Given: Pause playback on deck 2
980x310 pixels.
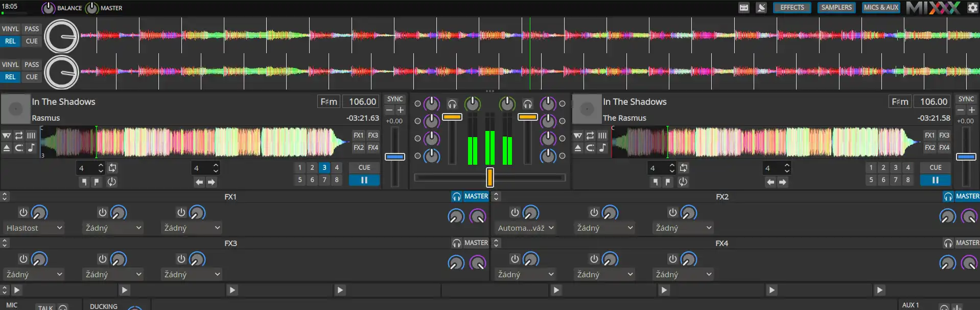Looking at the screenshot, I should (936, 180).
